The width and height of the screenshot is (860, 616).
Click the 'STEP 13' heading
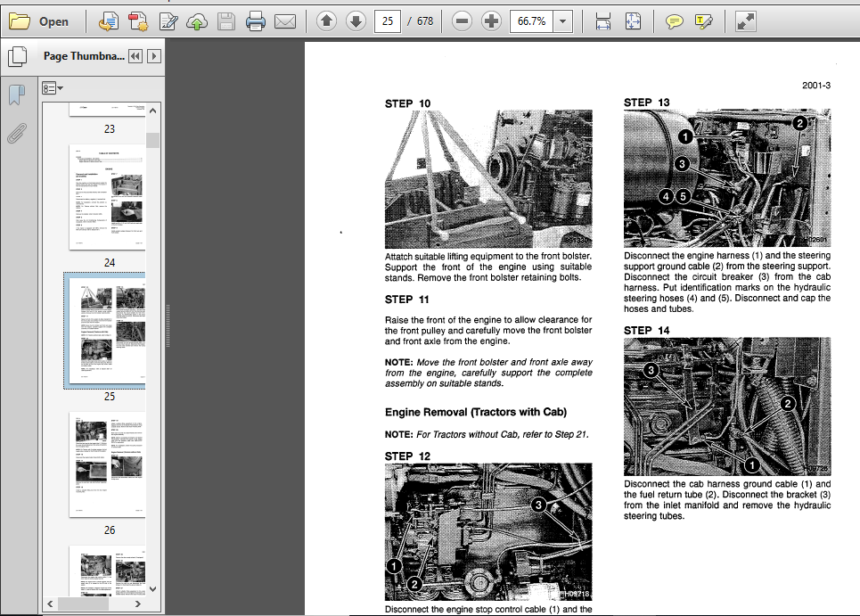click(647, 103)
